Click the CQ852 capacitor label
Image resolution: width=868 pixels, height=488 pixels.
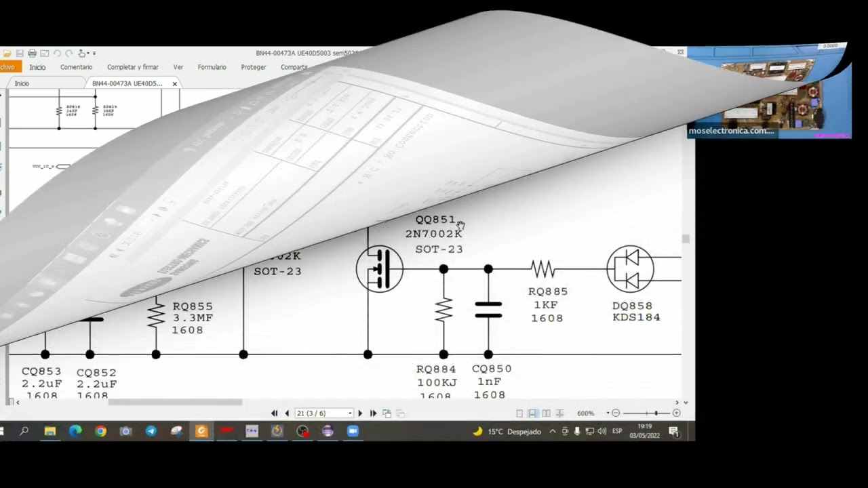coord(96,373)
